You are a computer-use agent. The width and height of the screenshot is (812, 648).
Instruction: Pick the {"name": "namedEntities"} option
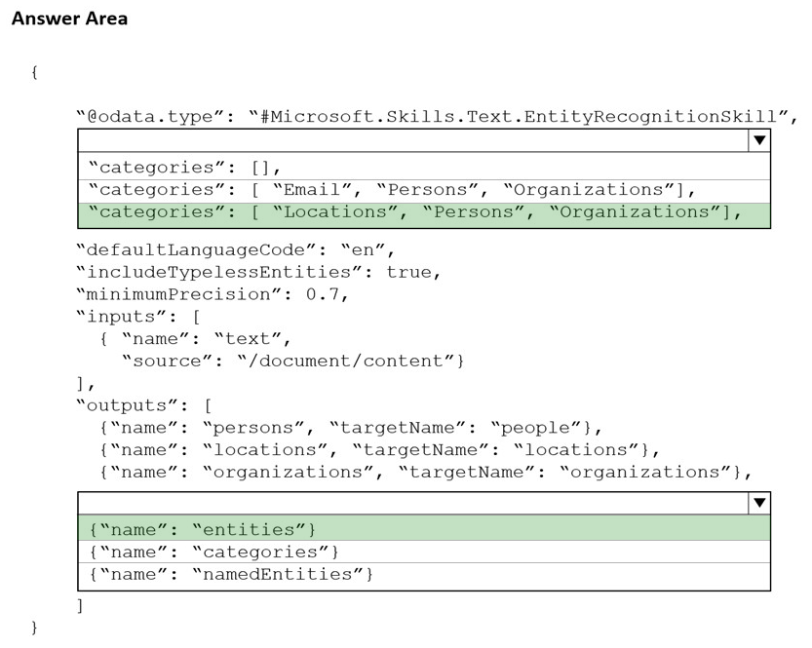point(231,574)
